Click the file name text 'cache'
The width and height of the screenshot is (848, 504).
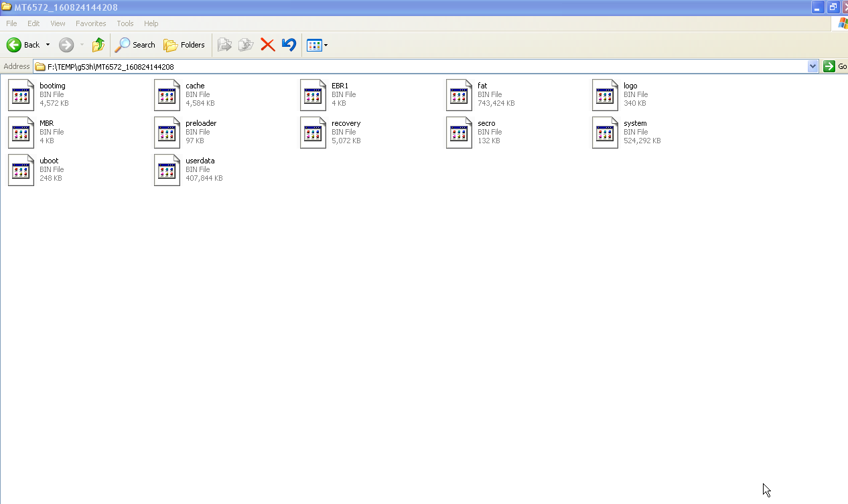click(x=195, y=86)
